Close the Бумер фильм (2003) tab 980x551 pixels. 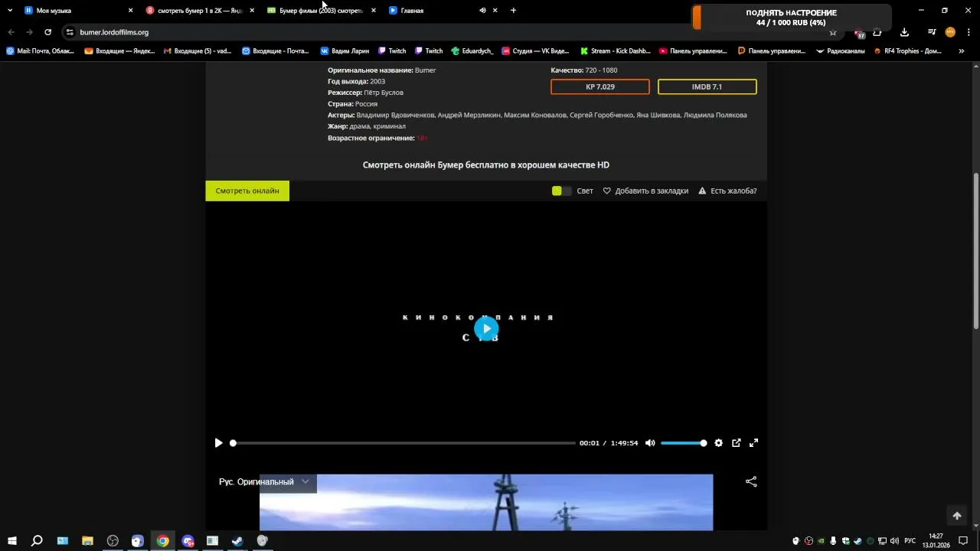[373, 11]
